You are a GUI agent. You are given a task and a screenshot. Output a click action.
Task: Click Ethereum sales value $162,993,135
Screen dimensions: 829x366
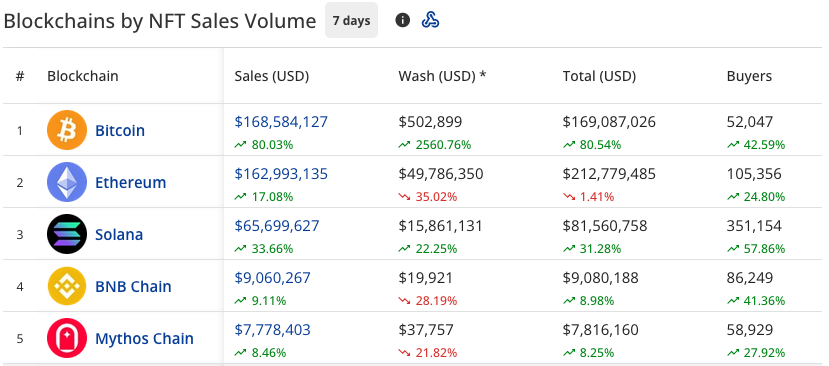(281, 173)
